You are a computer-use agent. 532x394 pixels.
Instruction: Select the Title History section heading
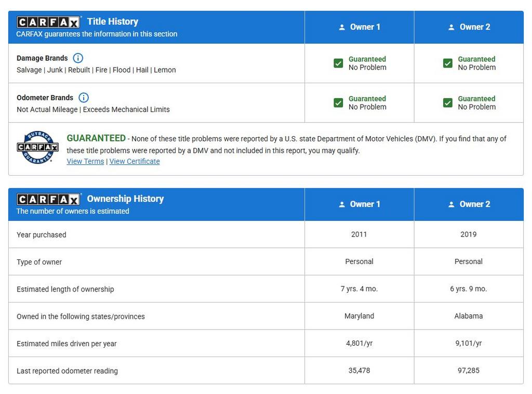[112, 22]
